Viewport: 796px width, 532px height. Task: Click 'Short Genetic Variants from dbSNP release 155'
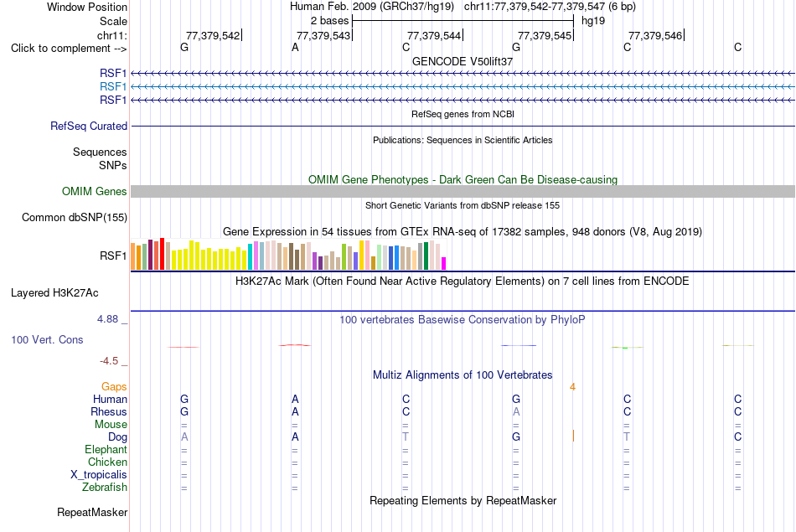[x=463, y=205]
